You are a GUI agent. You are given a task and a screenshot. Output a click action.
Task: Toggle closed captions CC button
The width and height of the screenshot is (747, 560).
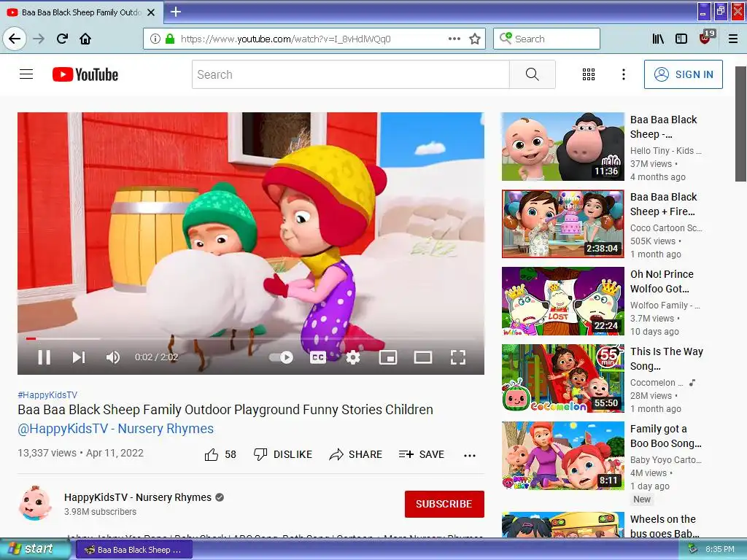318,357
